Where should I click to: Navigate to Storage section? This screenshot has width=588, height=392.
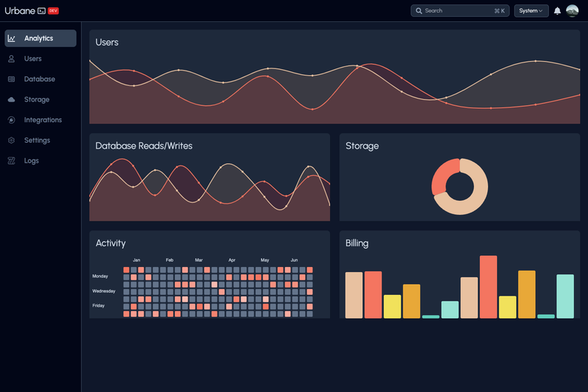tap(40, 99)
